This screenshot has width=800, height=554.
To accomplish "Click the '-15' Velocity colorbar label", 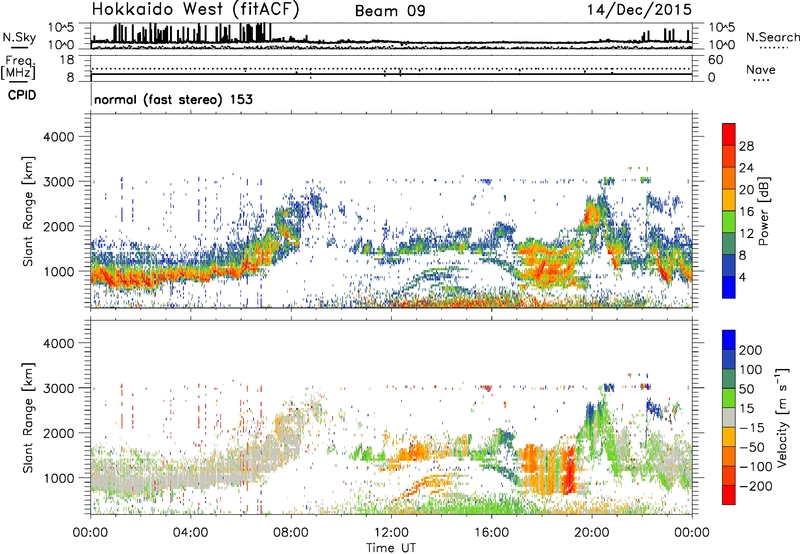I will [752, 428].
